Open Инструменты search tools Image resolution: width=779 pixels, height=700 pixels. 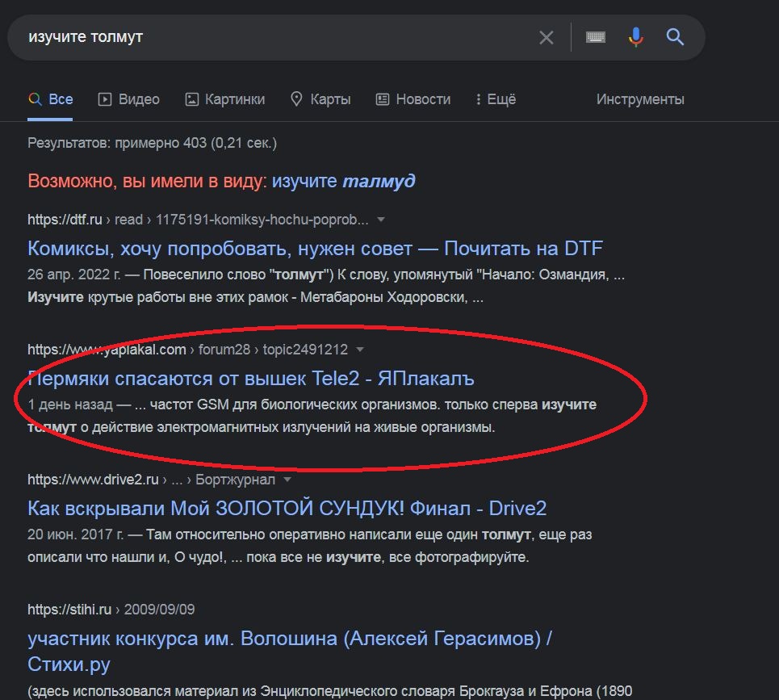pyautogui.click(x=640, y=99)
